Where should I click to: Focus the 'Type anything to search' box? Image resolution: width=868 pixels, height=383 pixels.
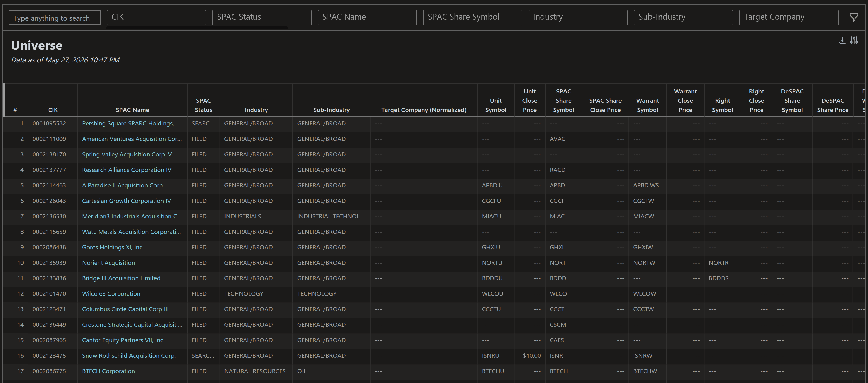pyautogui.click(x=55, y=18)
